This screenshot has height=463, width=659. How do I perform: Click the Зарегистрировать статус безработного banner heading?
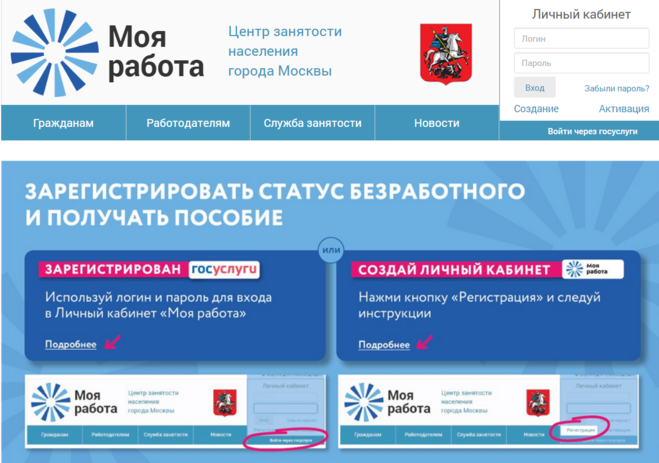point(275,205)
